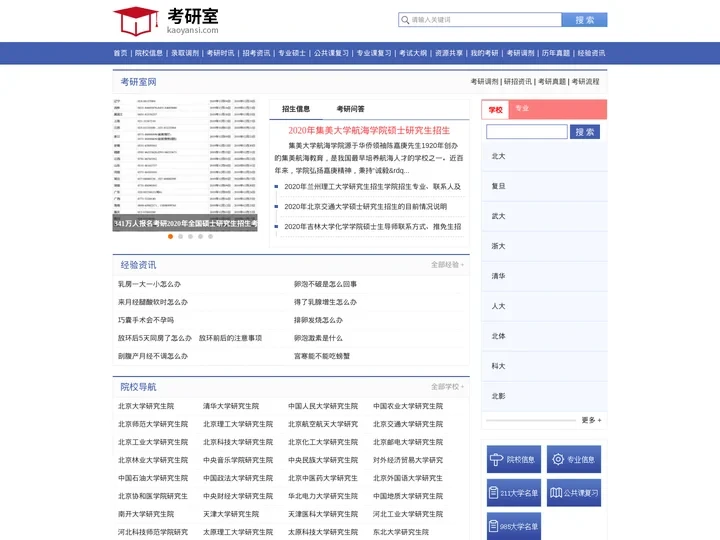Screen dimensions: 720x540
Task: Open 天津大学研究生院 link
Action: click(231, 514)
